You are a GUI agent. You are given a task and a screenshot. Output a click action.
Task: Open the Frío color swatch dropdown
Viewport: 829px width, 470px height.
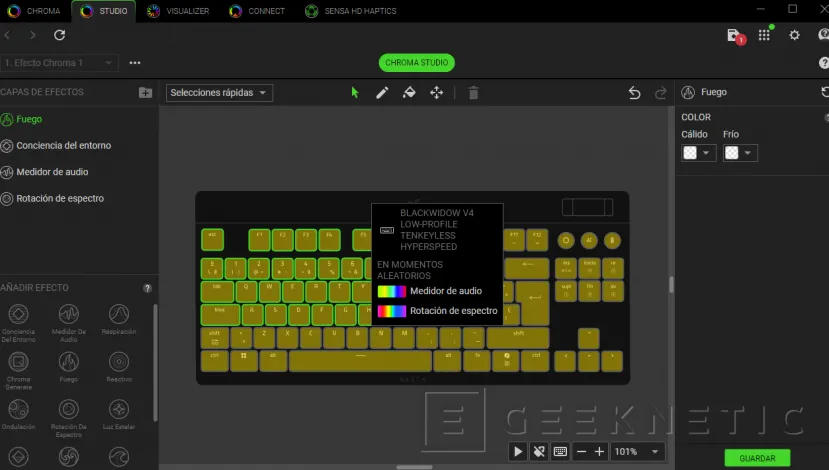[740, 153]
